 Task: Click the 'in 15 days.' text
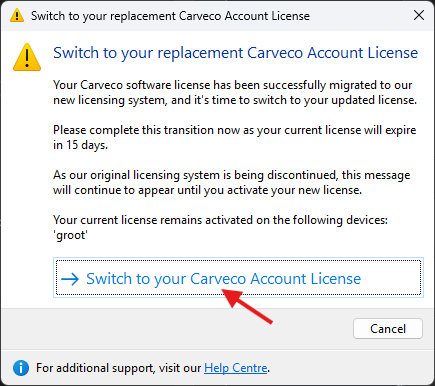point(80,145)
